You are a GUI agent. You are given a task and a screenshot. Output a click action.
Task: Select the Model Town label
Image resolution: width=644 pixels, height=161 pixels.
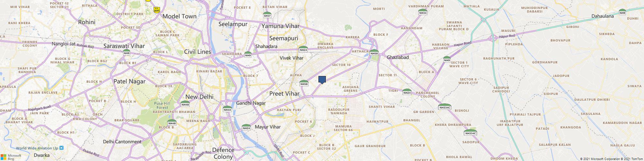(x=180, y=16)
